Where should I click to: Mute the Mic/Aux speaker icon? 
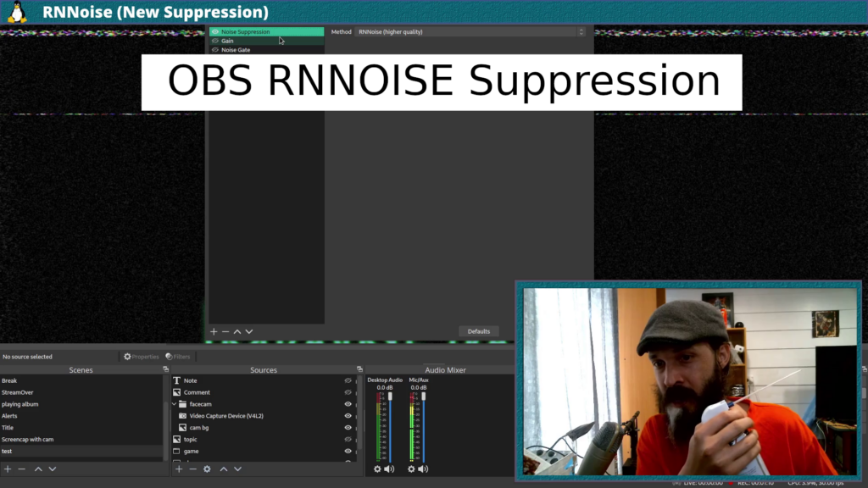click(x=424, y=469)
